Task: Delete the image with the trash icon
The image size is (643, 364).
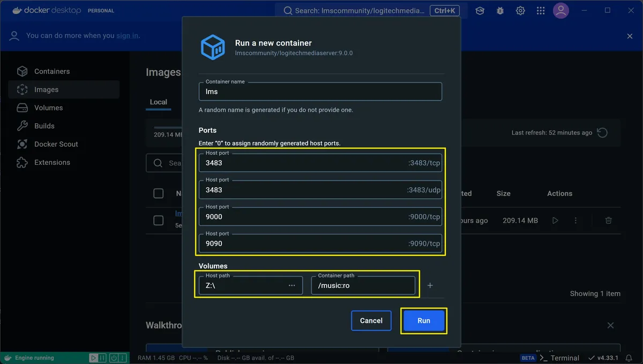Action: (x=609, y=220)
